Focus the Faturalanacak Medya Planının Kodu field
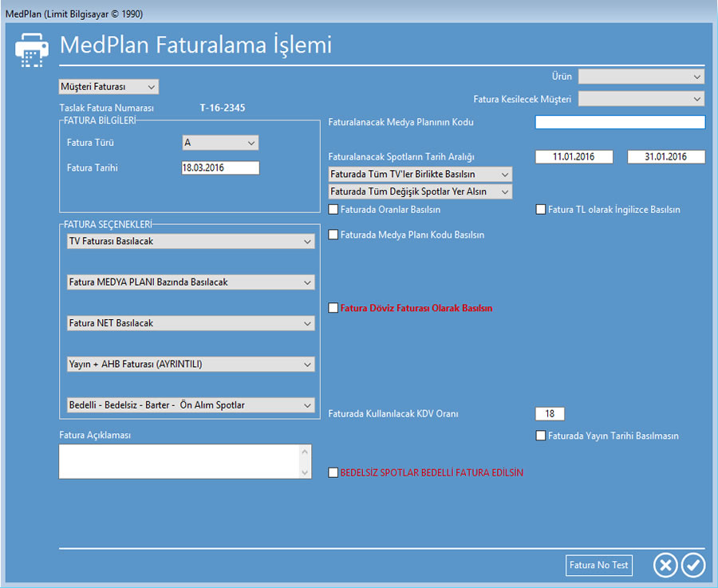Image resolution: width=718 pixels, height=588 pixels. tap(620, 122)
